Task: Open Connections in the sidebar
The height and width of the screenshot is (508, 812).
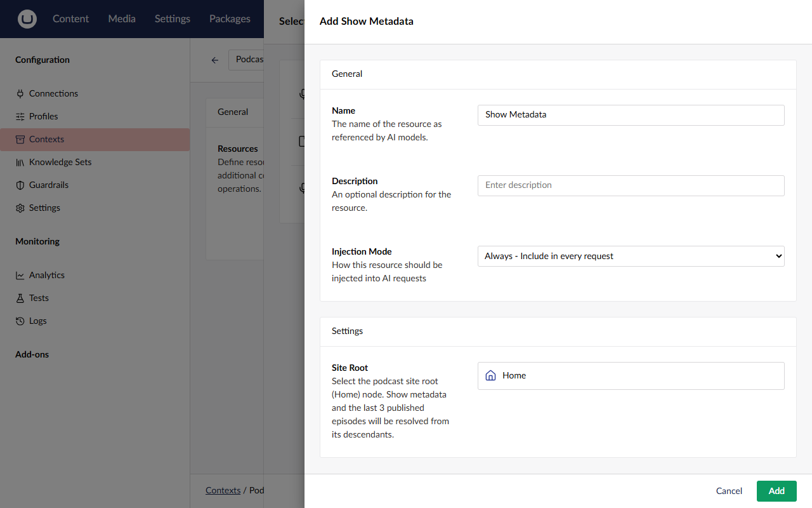Action: coord(95,93)
